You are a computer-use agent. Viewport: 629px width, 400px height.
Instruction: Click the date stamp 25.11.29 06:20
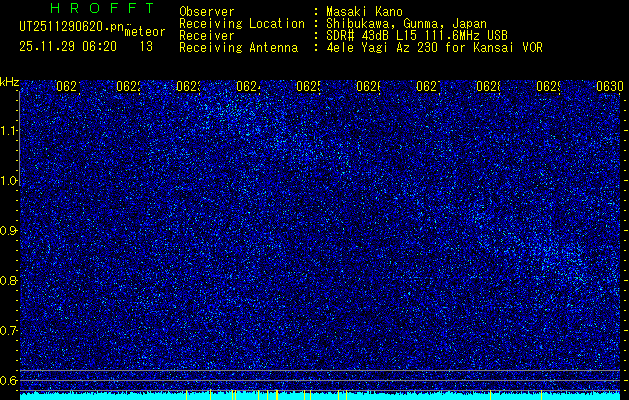coord(68,47)
